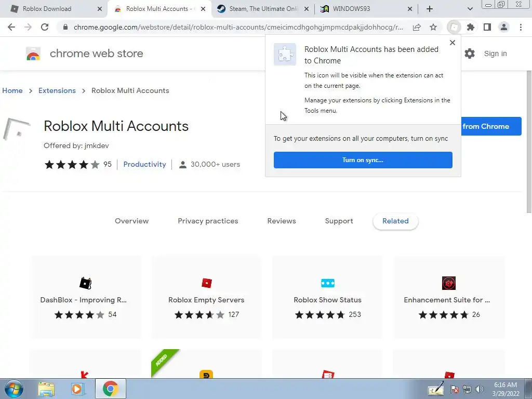
Task: Click the padlock site info icon
Action: 65,27
